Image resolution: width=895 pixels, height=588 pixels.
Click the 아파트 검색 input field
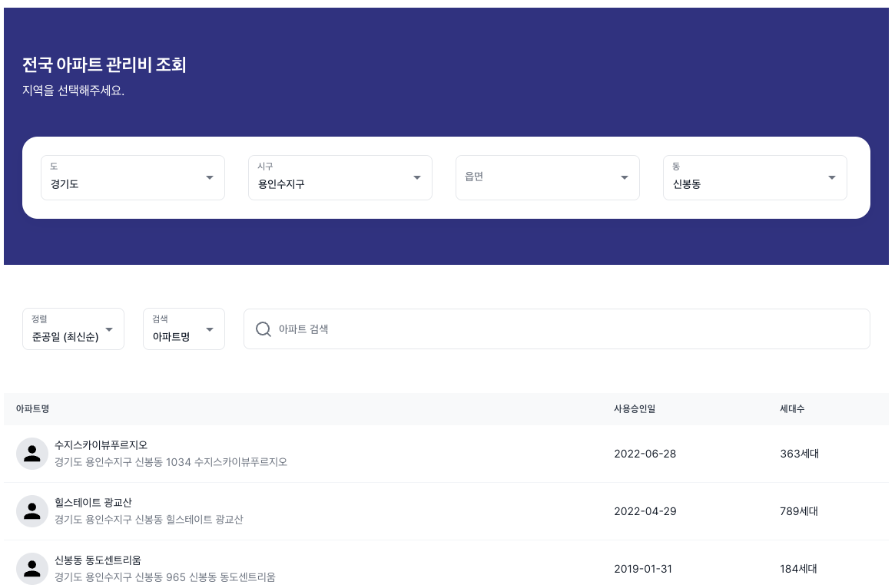coord(568,329)
